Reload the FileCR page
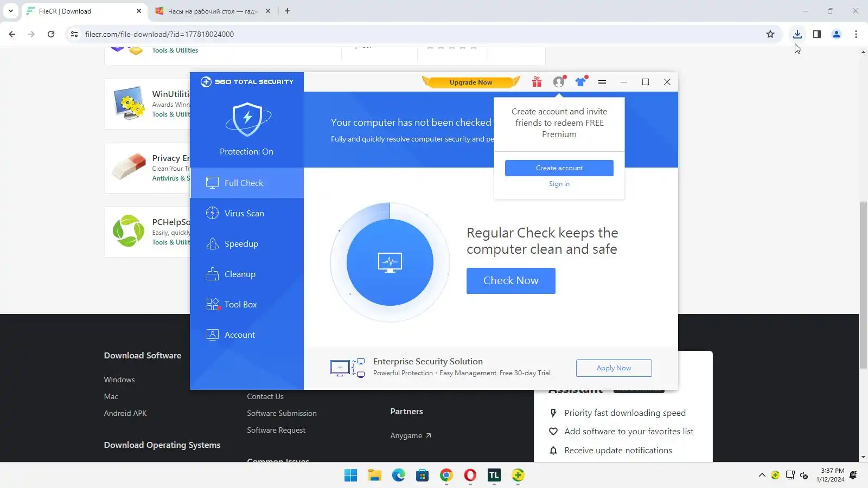This screenshot has width=868, height=488. [x=51, y=34]
